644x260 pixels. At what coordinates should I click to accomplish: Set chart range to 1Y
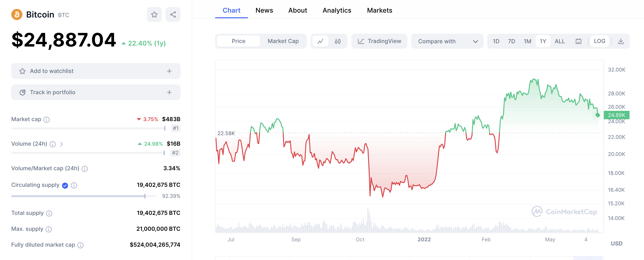(x=543, y=41)
